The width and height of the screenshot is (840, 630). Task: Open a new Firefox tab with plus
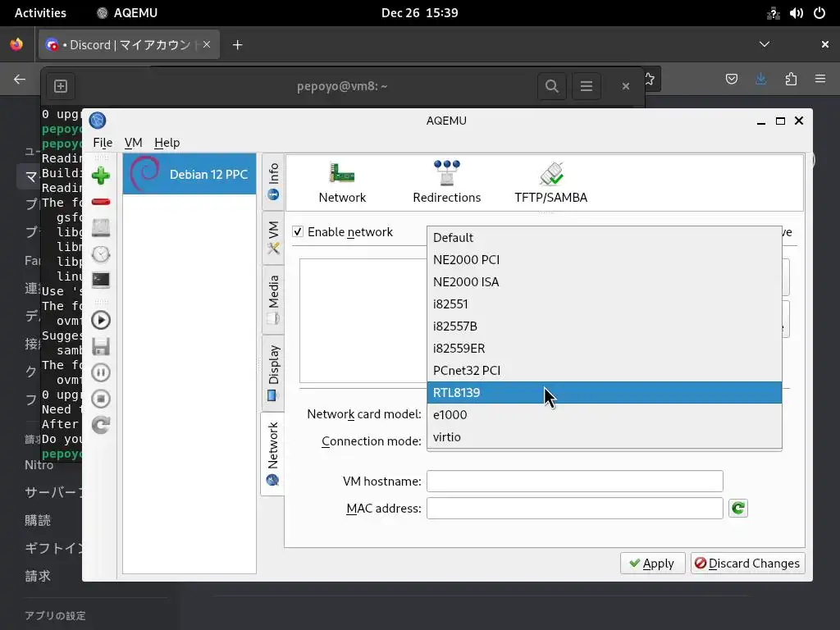[237, 45]
